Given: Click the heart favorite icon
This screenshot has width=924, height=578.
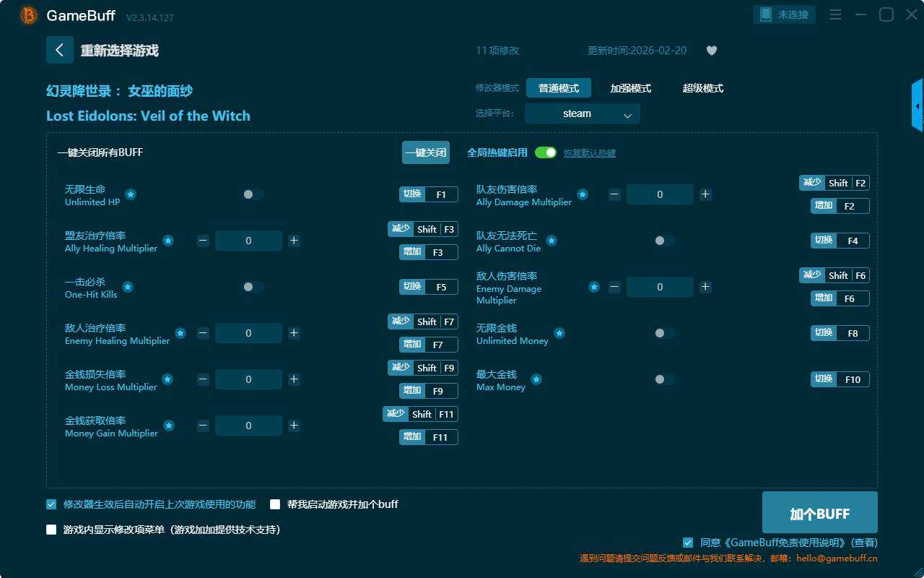Looking at the screenshot, I should pos(711,51).
